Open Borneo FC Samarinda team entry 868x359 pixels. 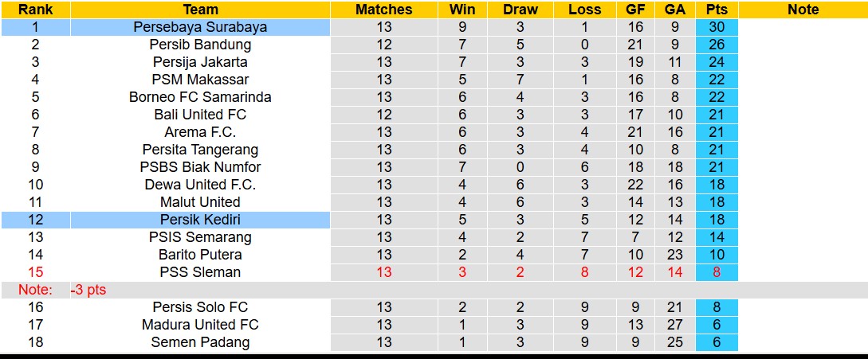(200, 97)
